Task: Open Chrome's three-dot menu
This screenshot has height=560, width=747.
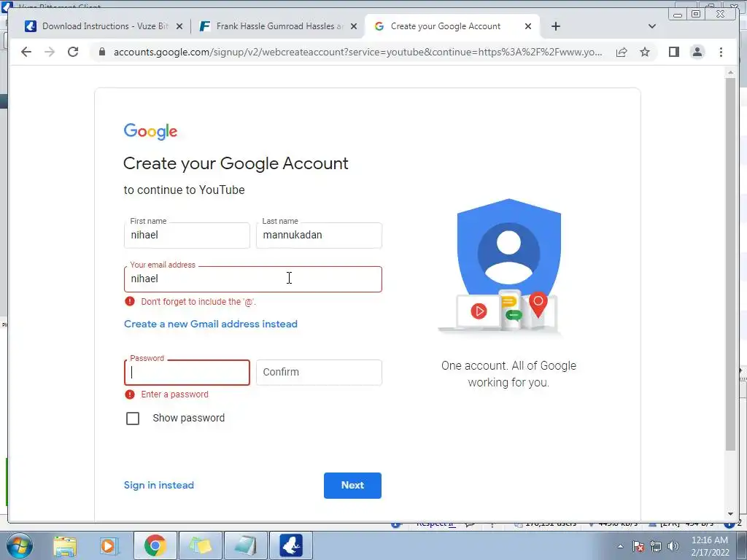Action: [x=721, y=52]
